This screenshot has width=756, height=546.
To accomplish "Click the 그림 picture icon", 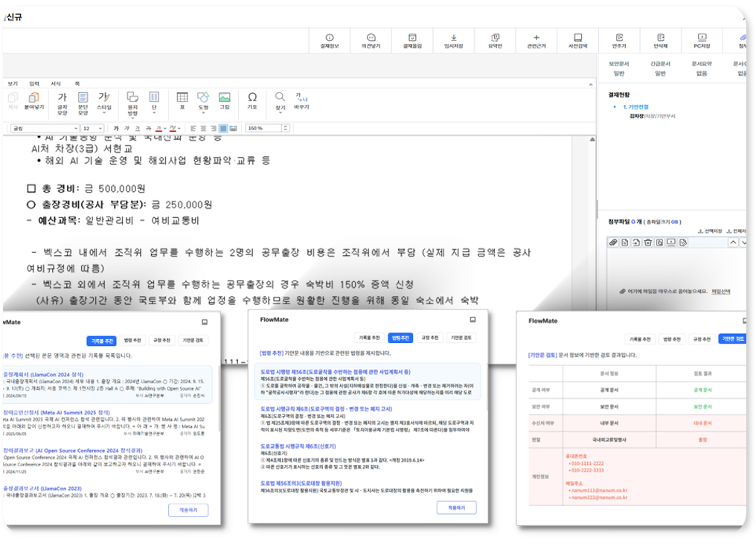I will point(224,100).
